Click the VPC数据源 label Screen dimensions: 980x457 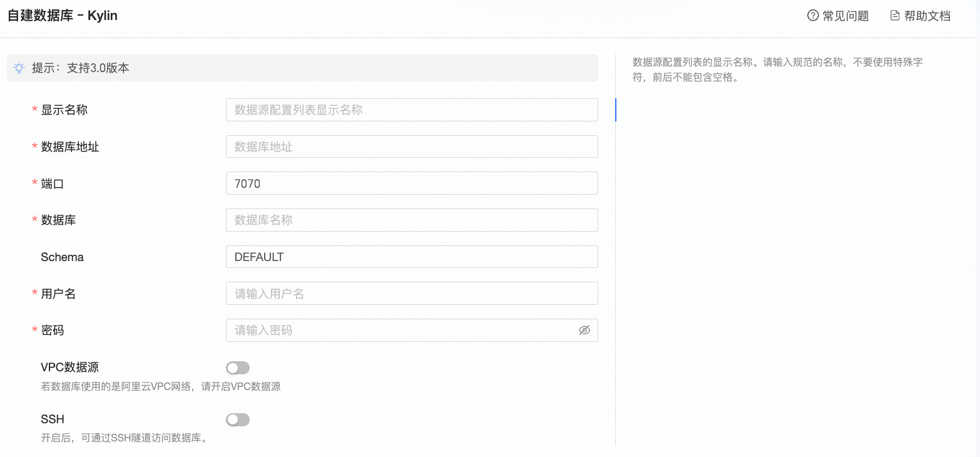pos(69,367)
